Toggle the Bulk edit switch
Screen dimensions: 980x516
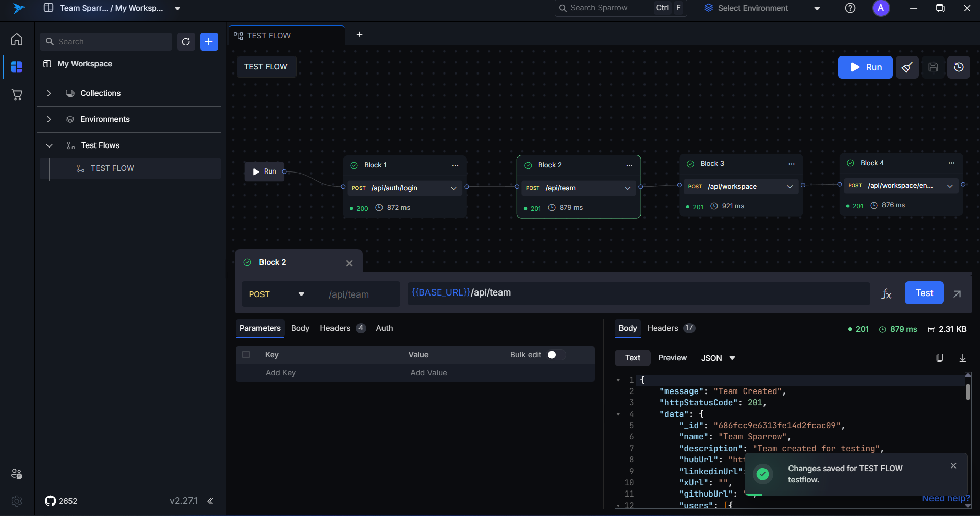(x=556, y=355)
